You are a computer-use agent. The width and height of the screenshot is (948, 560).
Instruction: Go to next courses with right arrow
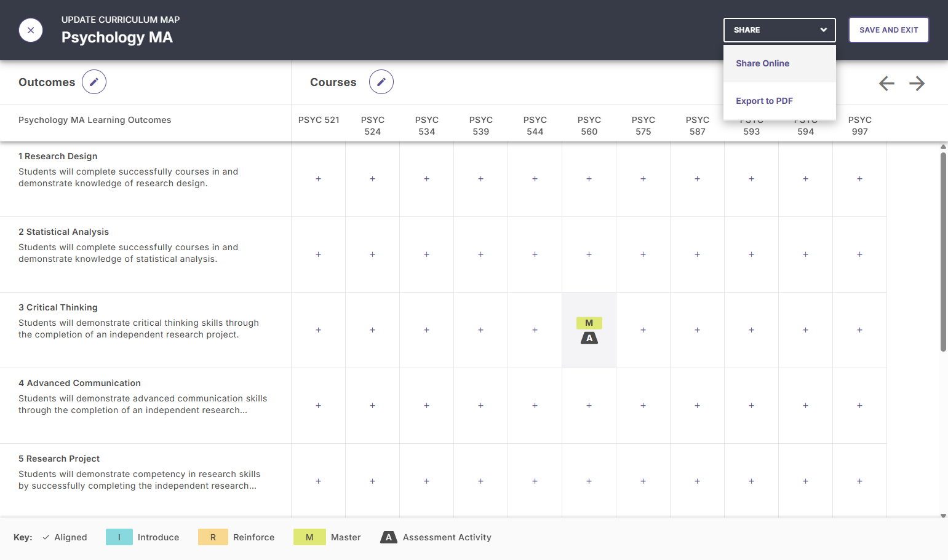coord(917,83)
